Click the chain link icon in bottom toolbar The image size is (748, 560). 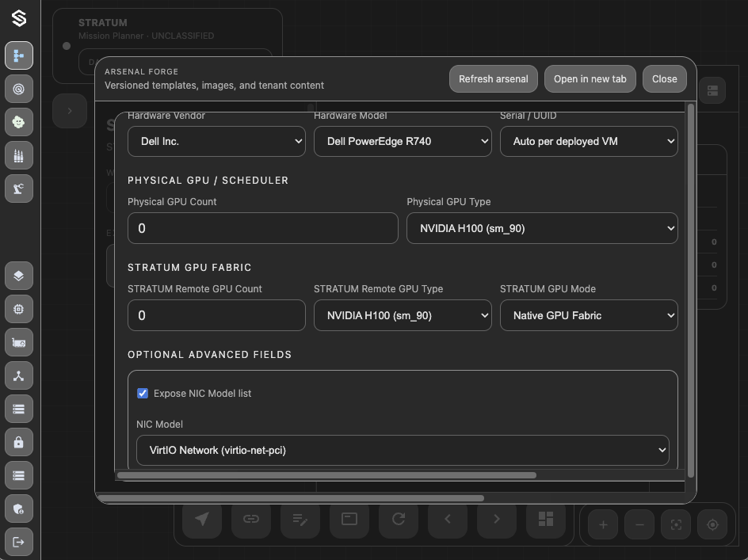(251, 519)
